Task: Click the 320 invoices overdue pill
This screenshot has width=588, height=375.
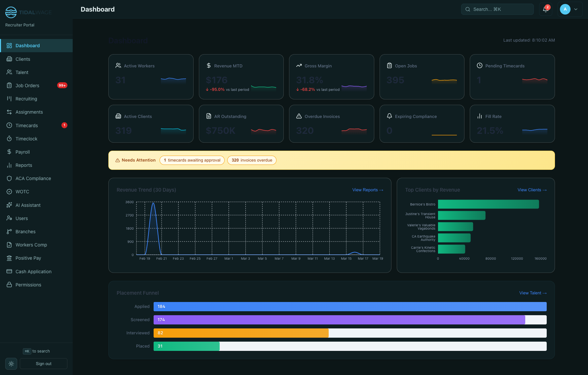Action: coord(252,160)
